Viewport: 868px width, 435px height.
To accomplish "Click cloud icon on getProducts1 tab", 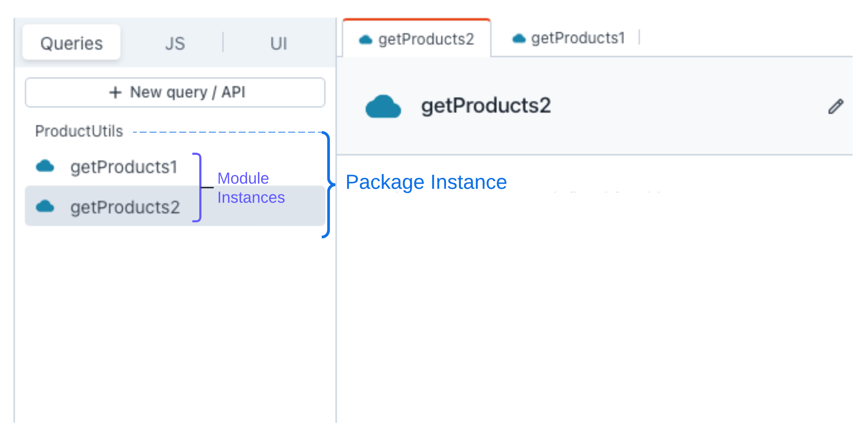I will (518, 39).
